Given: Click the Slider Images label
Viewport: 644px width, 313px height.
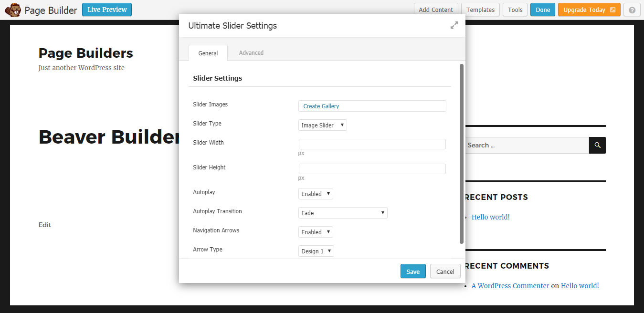Looking at the screenshot, I should click(211, 104).
